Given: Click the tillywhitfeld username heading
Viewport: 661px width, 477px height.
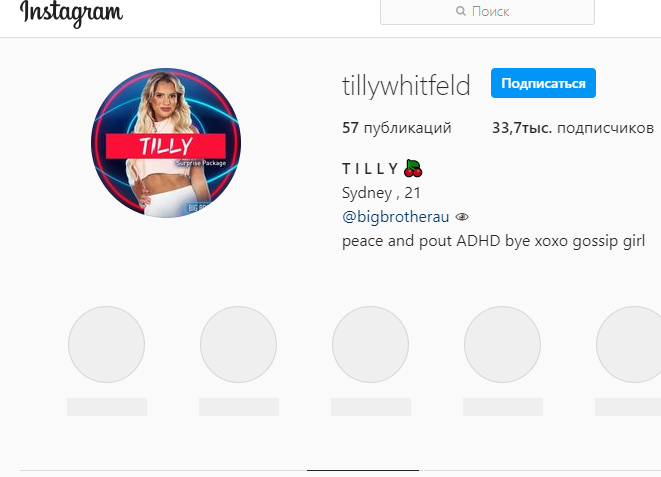Looking at the screenshot, I should [x=406, y=85].
